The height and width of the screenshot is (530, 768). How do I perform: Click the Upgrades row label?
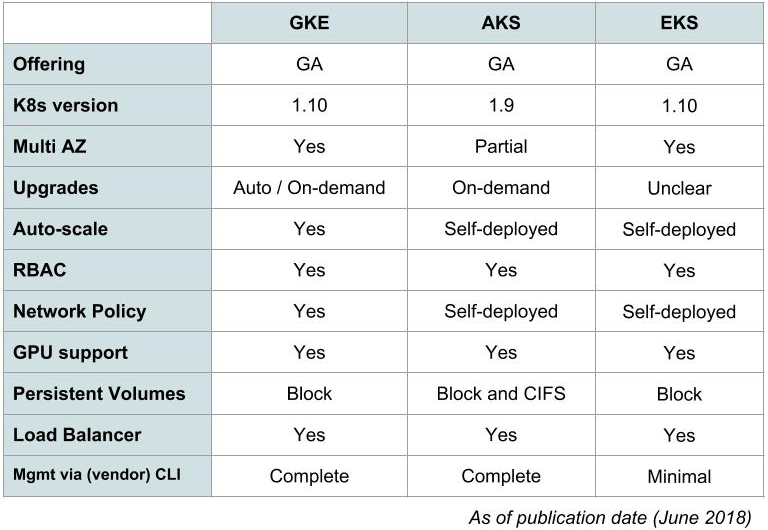click(x=54, y=188)
